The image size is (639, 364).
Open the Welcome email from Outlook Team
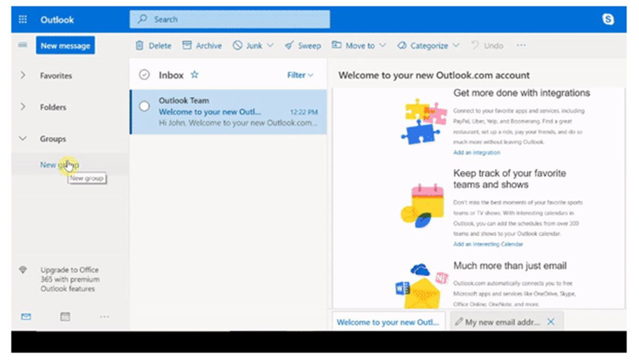click(228, 112)
